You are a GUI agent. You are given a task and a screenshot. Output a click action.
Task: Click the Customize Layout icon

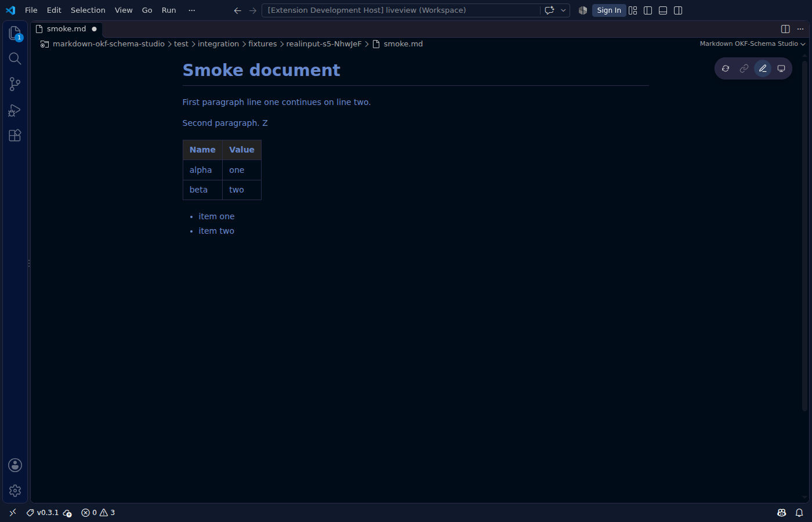click(x=633, y=10)
